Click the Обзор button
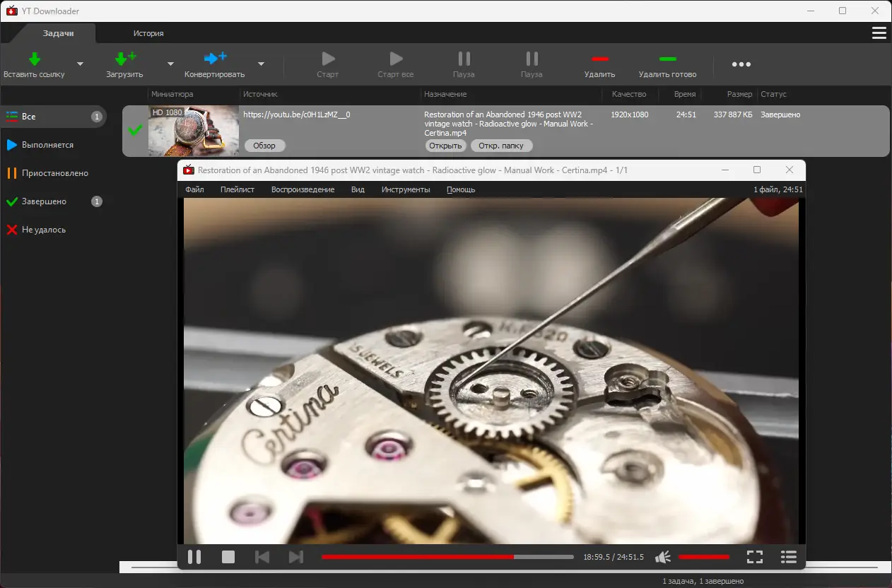Image resolution: width=892 pixels, height=588 pixels. tap(264, 146)
